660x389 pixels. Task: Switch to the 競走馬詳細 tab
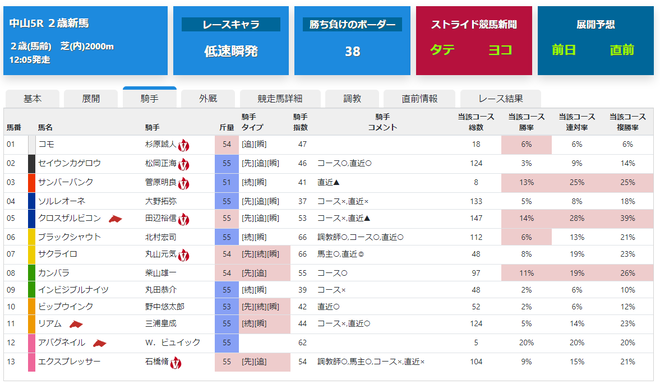[280, 99]
